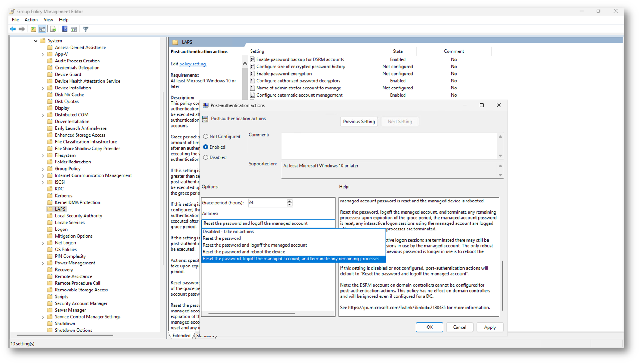The width and height of the screenshot is (640, 364).
Task: Click OK in the dialog
Action: [x=429, y=327]
